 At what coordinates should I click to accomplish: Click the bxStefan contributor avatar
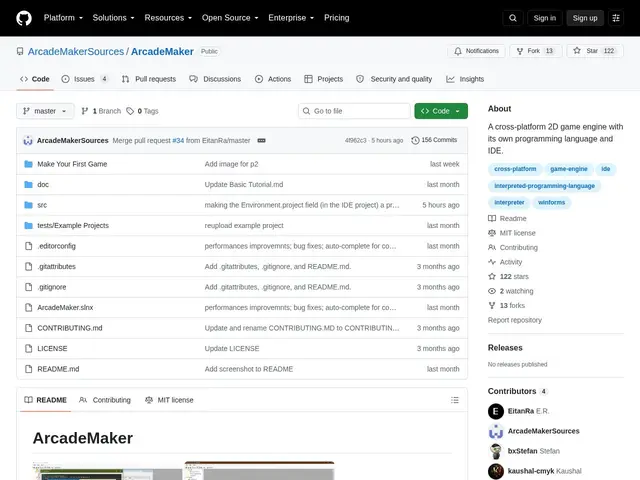click(496, 451)
